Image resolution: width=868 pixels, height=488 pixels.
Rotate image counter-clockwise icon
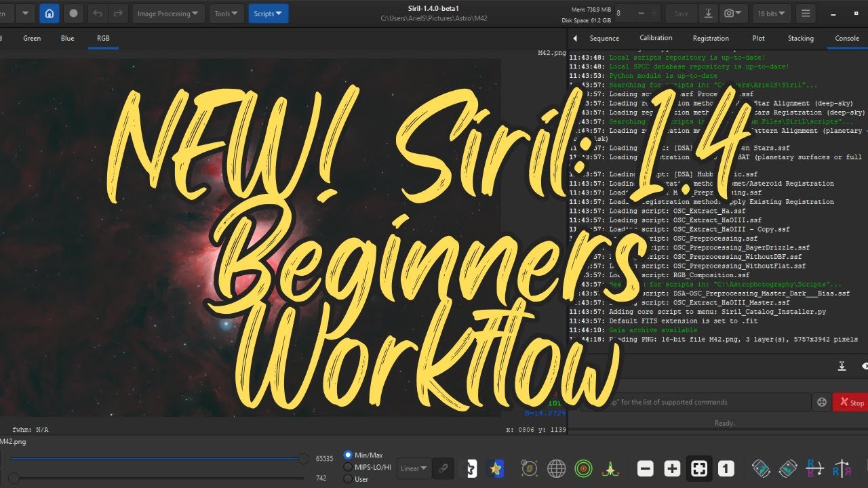(761, 468)
